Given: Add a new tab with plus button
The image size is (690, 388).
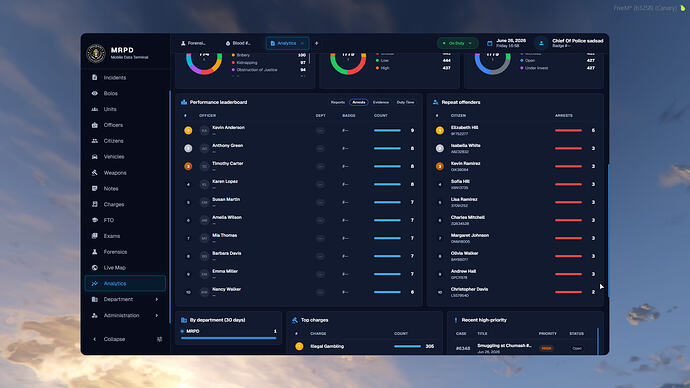Looking at the screenshot, I should point(316,43).
